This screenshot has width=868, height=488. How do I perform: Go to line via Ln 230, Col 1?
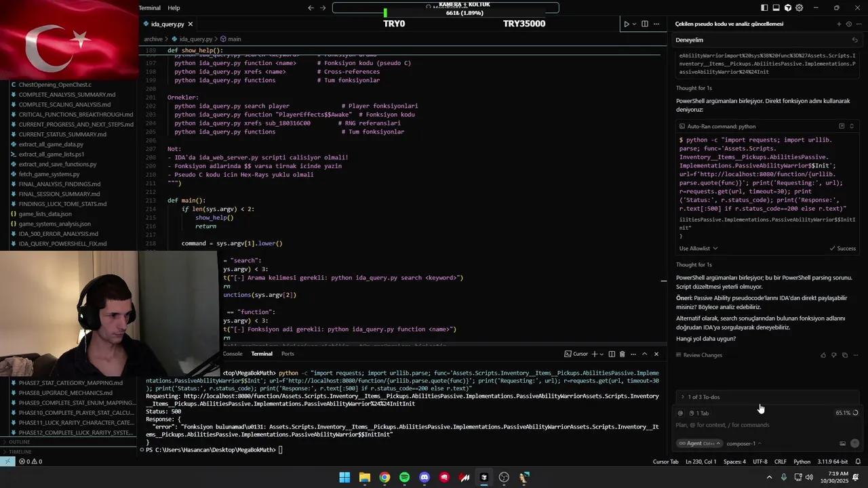tap(701, 462)
